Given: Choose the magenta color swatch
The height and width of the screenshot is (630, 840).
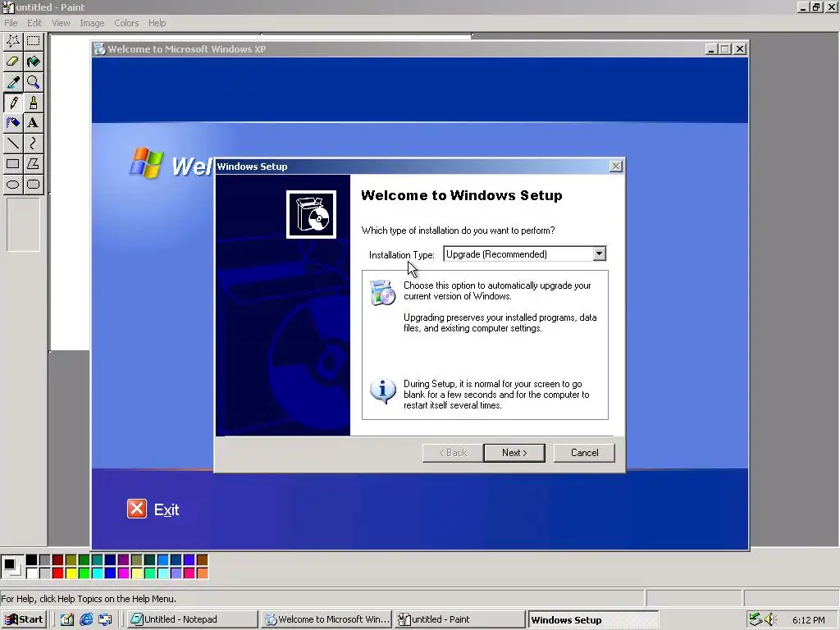Looking at the screenshot, I should pos(123,573).
